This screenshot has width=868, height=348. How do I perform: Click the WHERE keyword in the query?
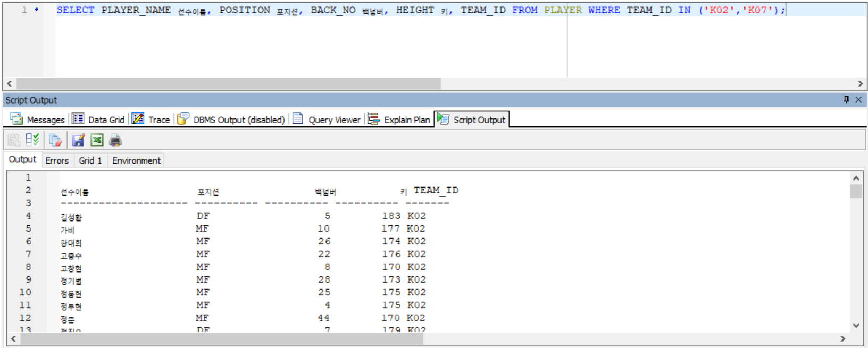[x=604, y=10]
